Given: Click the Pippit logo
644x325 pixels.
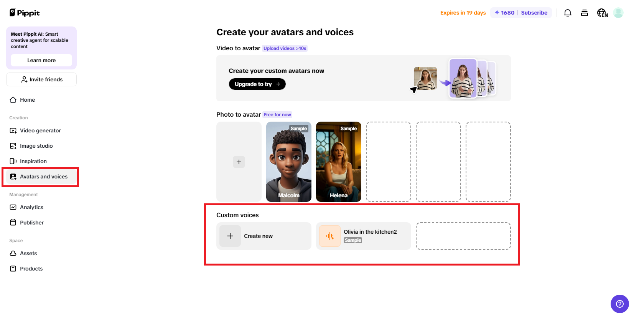Looking at the screenshot, I should tap(24, 13).
